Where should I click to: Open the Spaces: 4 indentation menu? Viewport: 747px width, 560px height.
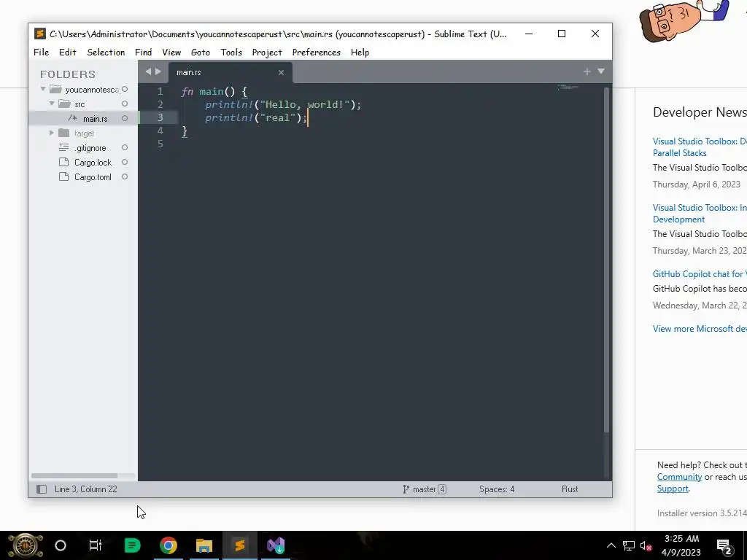[497, 489]
